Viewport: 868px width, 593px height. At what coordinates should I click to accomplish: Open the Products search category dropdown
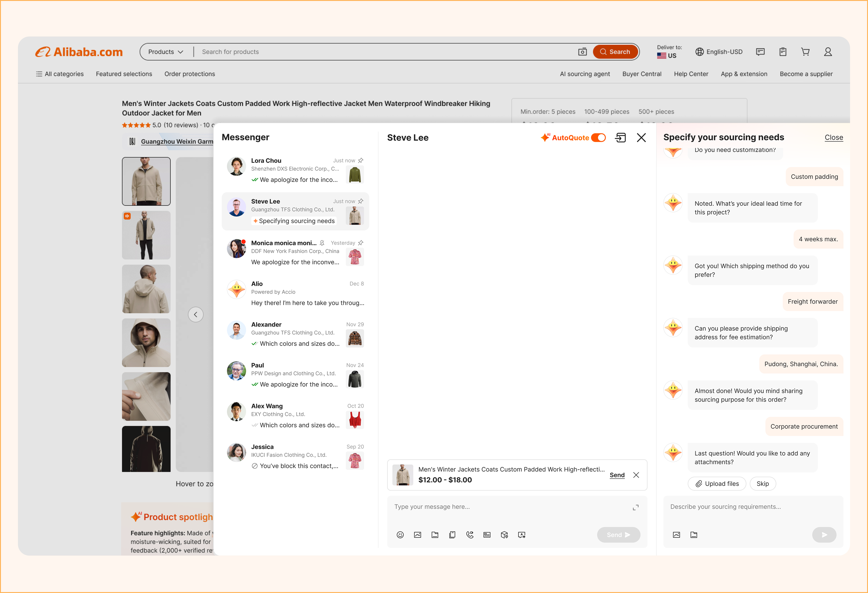[x=165, y=52]
